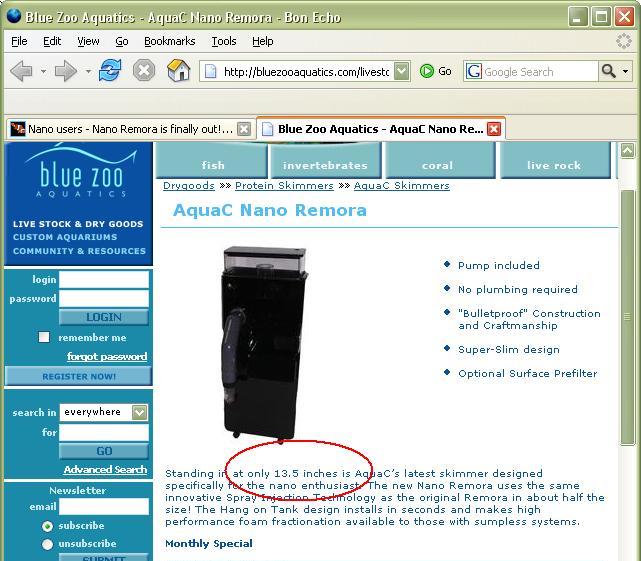Select the unsubscribe radio button
The width and height of the screenshot is (641, 561).
point(47,544)
